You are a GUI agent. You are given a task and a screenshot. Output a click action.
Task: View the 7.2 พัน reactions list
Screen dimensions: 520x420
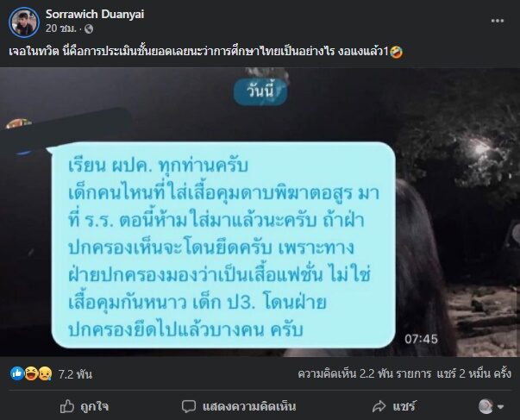[x=75, y=374]
